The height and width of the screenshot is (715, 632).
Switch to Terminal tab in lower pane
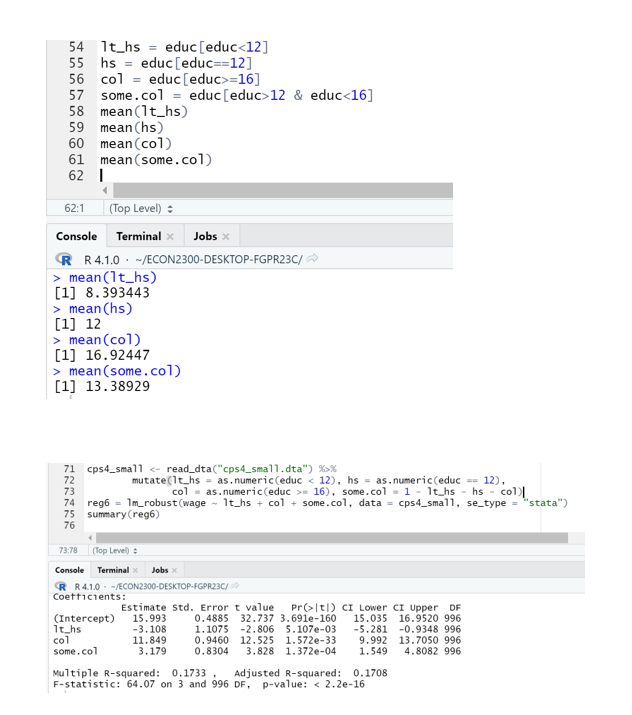click(x=113, y=570)
